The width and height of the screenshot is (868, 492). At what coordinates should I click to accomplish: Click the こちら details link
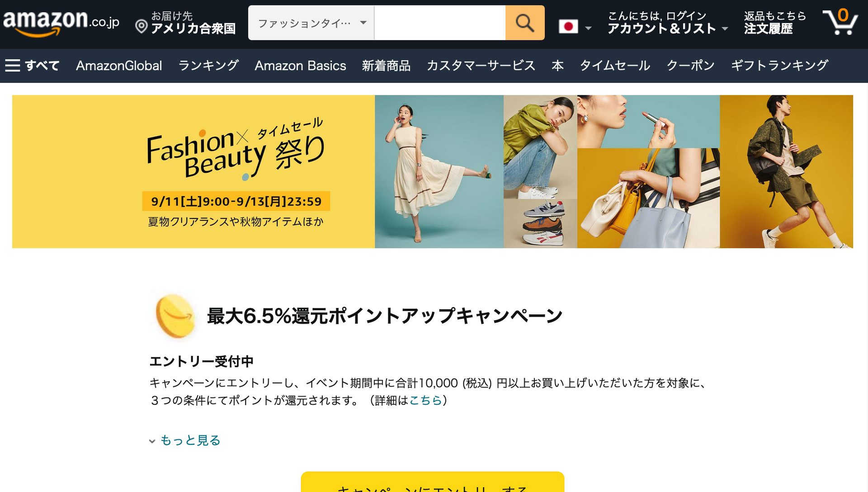(x=425, y=400)
